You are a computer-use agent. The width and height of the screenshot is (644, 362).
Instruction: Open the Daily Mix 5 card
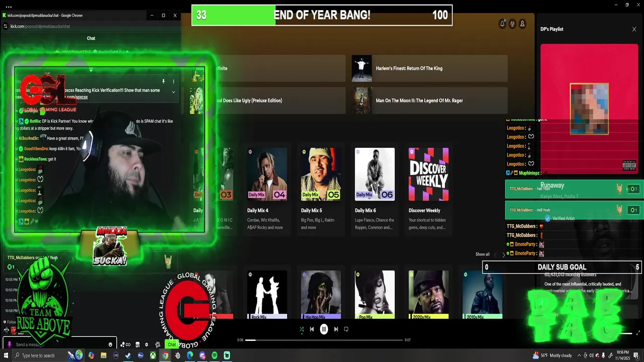[321, 189]
